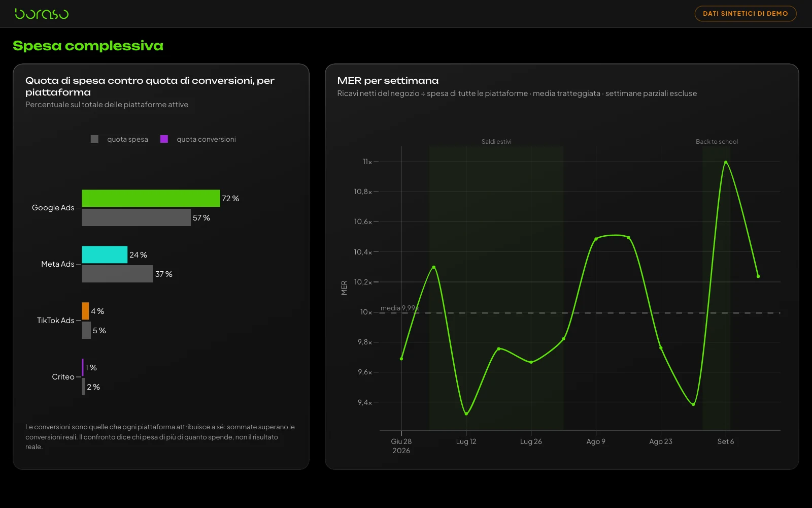Viewport: 812px width, 508px height.
Task: Click the Giu 28 2026 x-axis label
Action: point(401,446)
